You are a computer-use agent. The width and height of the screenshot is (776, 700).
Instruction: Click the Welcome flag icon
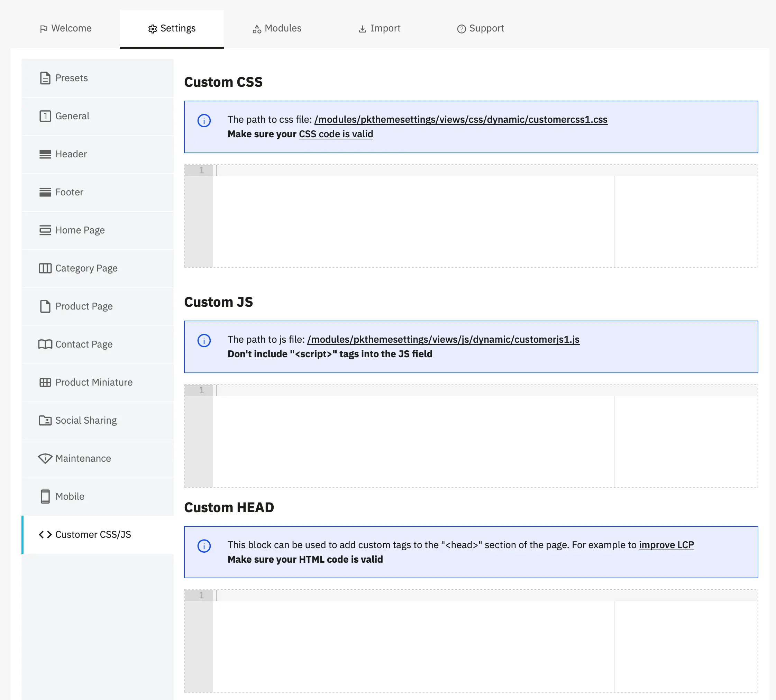(x=44, y=29)
